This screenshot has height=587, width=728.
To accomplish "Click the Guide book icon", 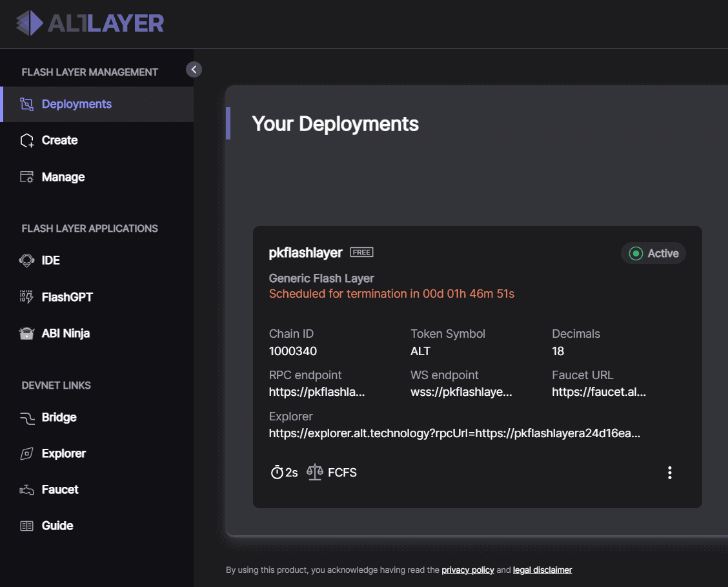I will [x=27, y=526].
